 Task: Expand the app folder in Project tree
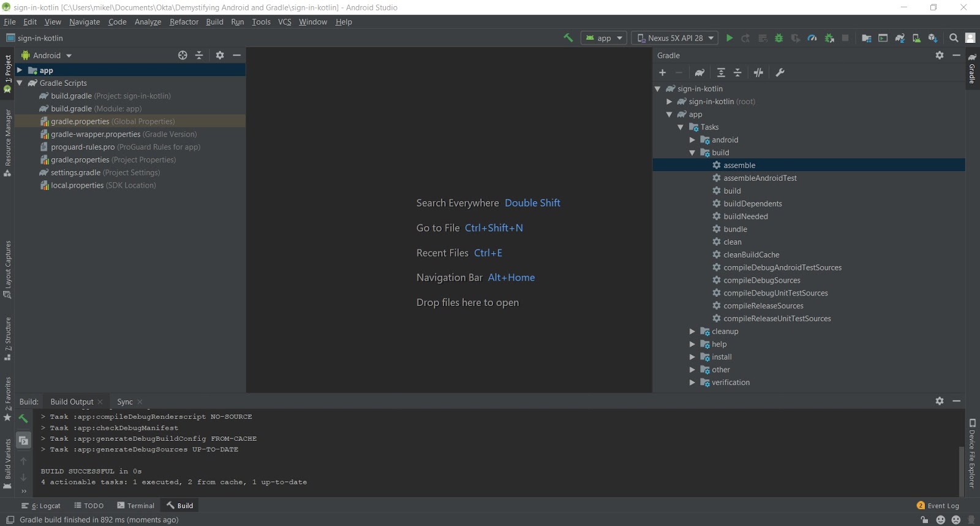(x=20, y=71)
